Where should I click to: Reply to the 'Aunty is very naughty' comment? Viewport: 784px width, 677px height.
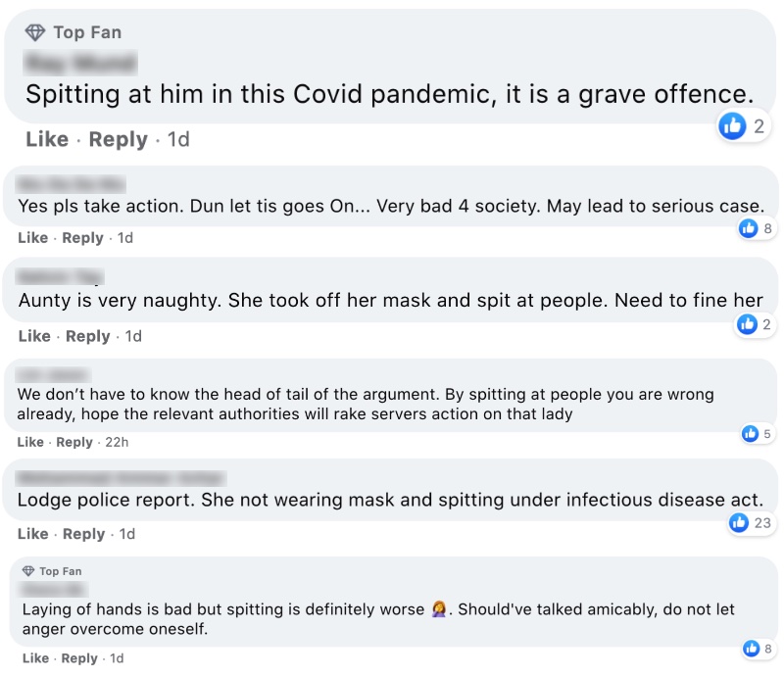coord(87,336)
